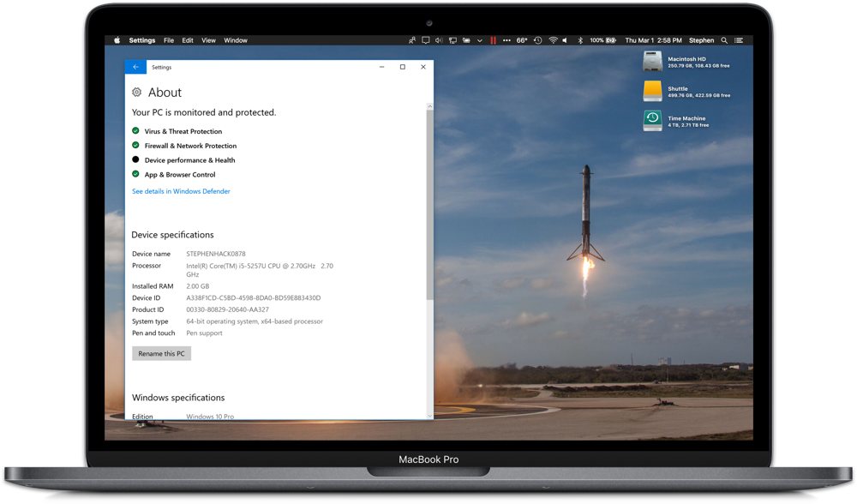The width and height of the screenshot is (857, 504).
Task: Open the Bluetooth menu bar icon
Action: coord(580,40)
